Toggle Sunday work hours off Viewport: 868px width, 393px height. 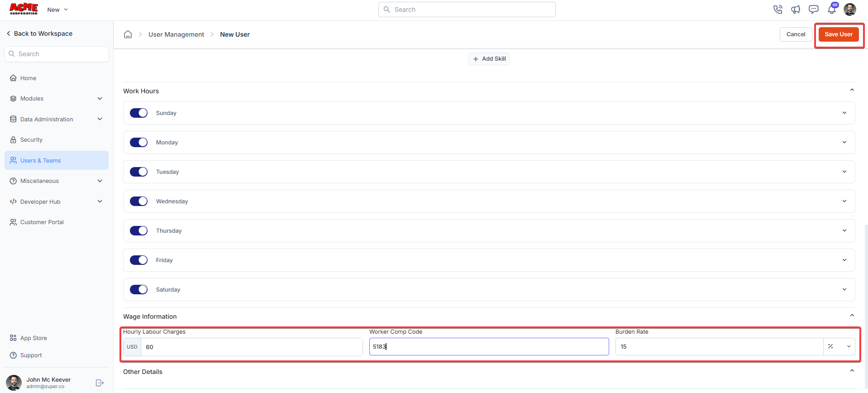pos(138,113)
